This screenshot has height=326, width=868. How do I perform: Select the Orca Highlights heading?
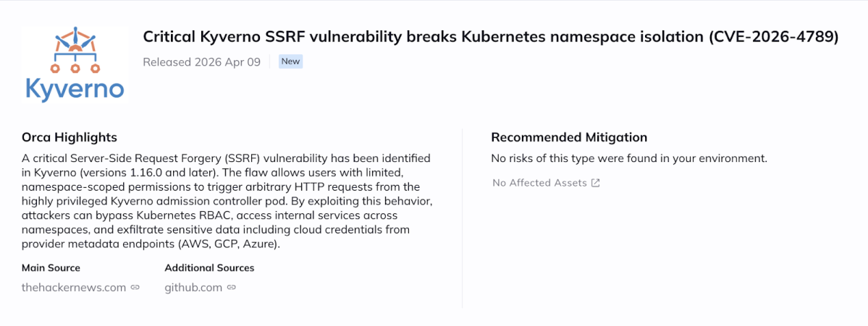pos(69,137)
